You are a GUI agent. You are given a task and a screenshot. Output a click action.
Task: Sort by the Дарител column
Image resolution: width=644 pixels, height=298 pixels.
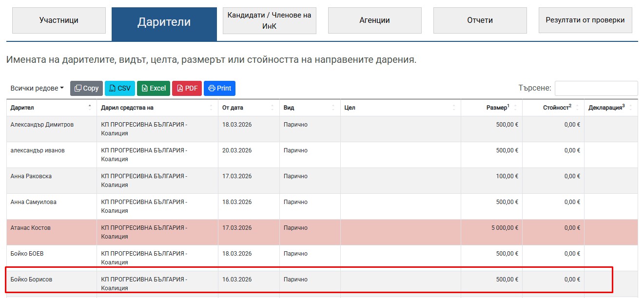tap(51, 108)
